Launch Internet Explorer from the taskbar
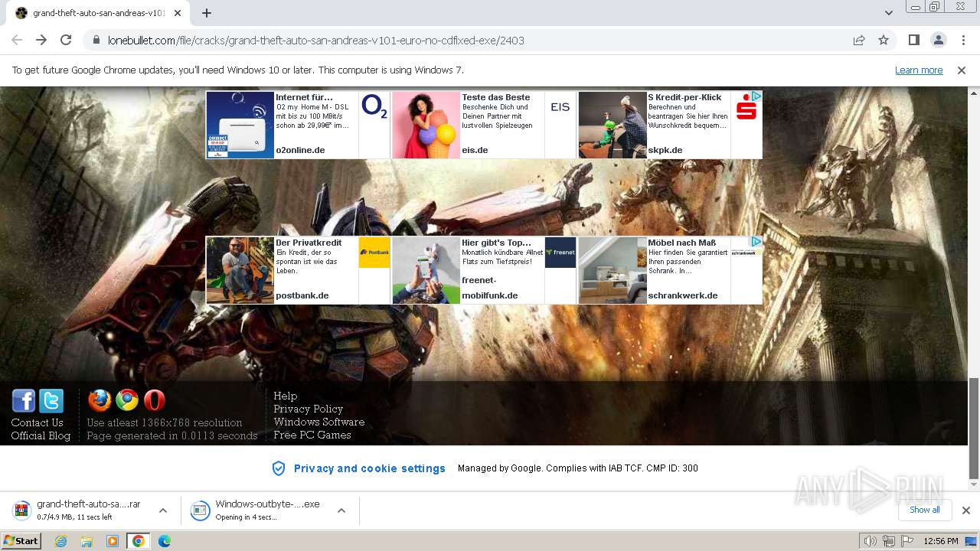 pos(61,541)
